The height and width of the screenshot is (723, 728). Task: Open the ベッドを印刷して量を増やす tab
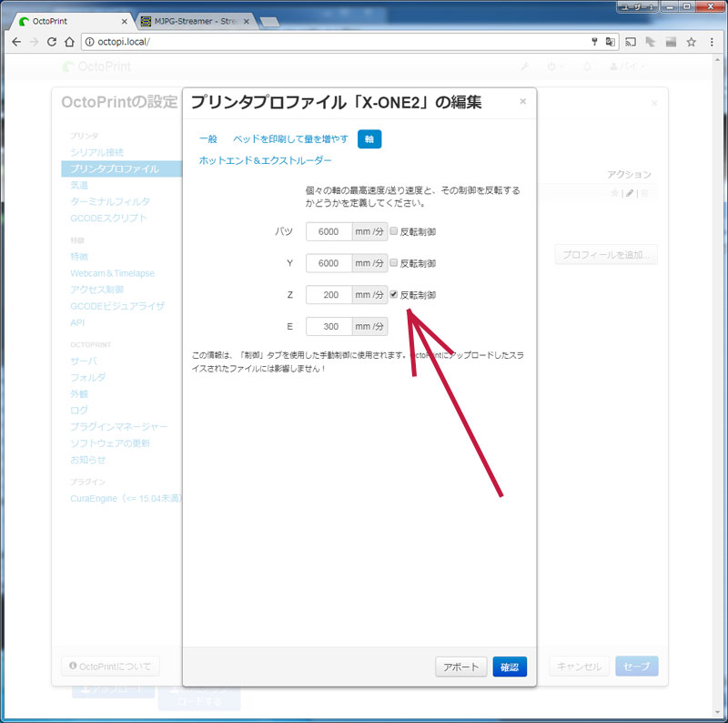click(290, 139)
